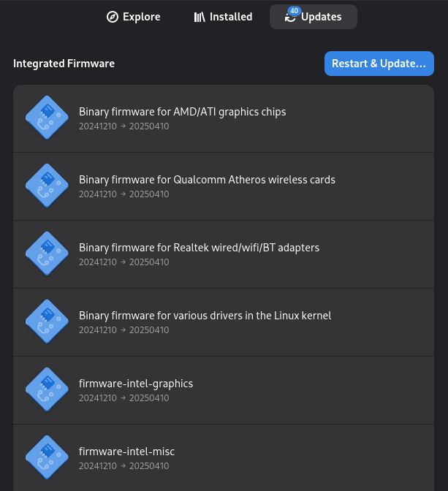Image resolution: width=448 pixels, height=491 pixels.
Task: Click version text under Linux kernel drivers firmware
Action: [124, 330]
